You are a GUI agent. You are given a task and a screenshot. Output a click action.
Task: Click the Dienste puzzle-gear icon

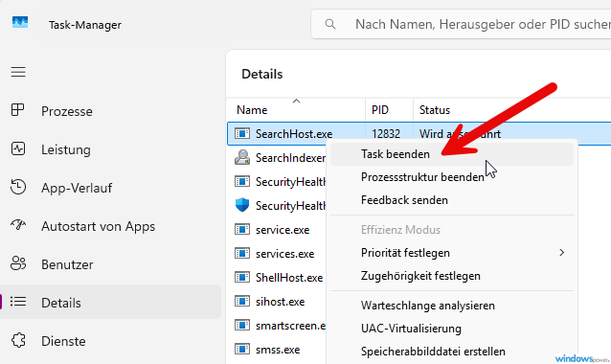pos(18,340)
